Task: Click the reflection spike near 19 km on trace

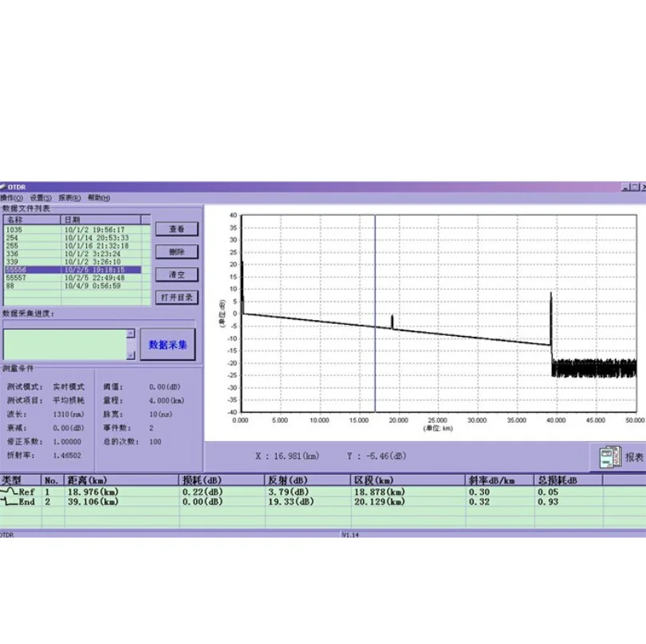Action: tap(392, 322)
